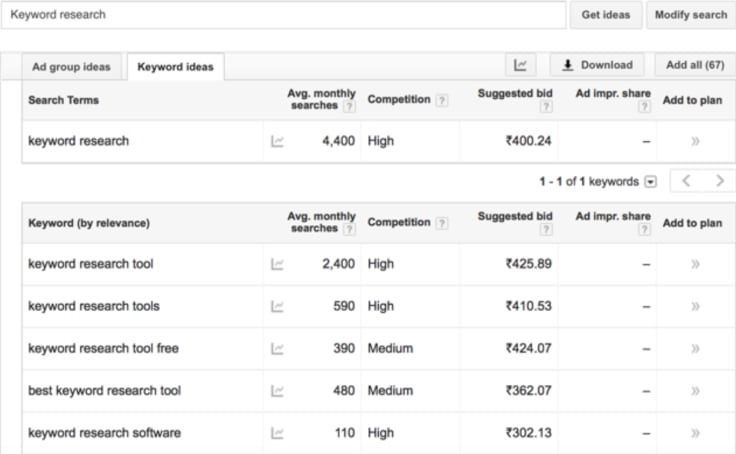Image resolution: width=736 pixels, height=454 pixels.
Task: Click the chart view toggle icon in toolbar
Action: point(521,65)
